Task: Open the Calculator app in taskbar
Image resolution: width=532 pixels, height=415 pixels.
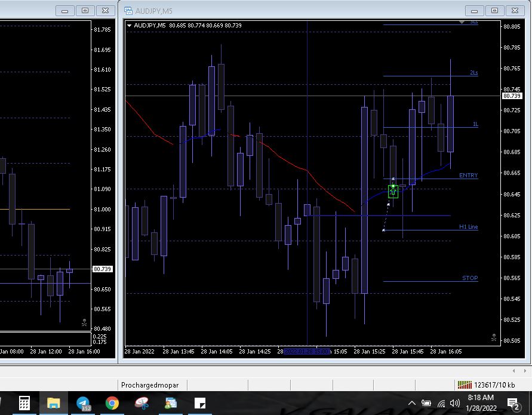Action: (24, 403)
